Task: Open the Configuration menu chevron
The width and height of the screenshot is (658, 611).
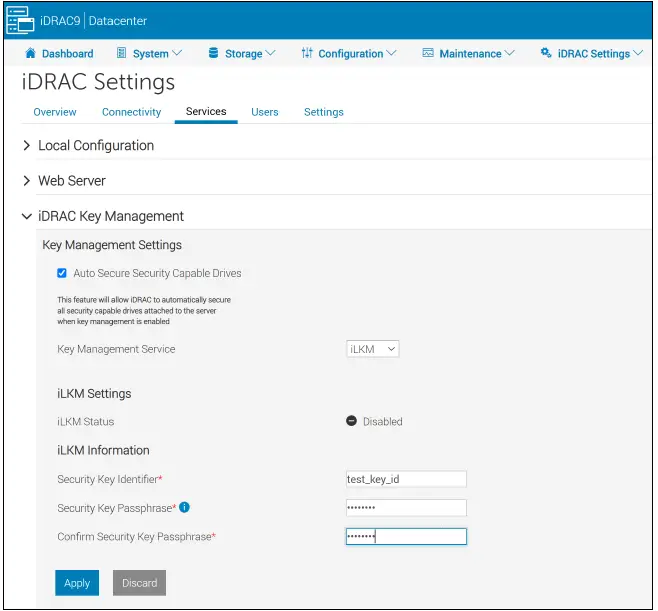Action: coord(391,53)
